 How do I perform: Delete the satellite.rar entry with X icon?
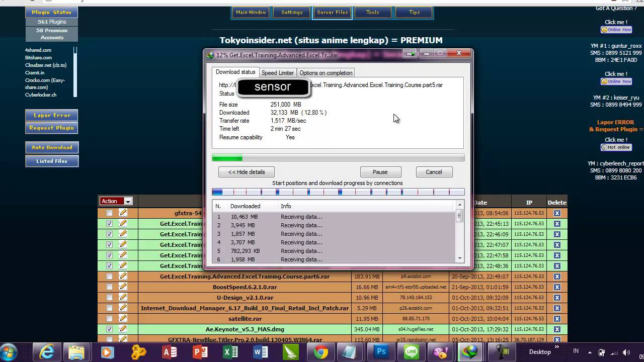[557, 319]
